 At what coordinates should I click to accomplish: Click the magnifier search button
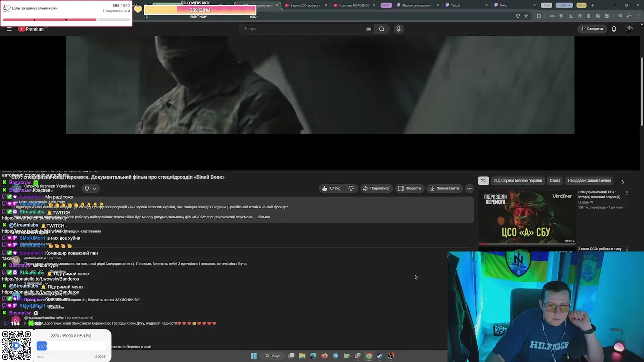click(x=382, y=29)
